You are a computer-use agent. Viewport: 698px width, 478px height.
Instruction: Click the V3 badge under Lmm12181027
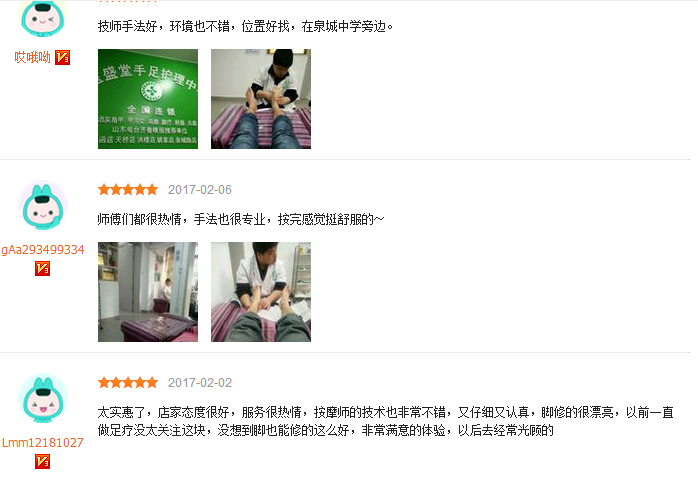pyautogui.click(x=42, y=462)
